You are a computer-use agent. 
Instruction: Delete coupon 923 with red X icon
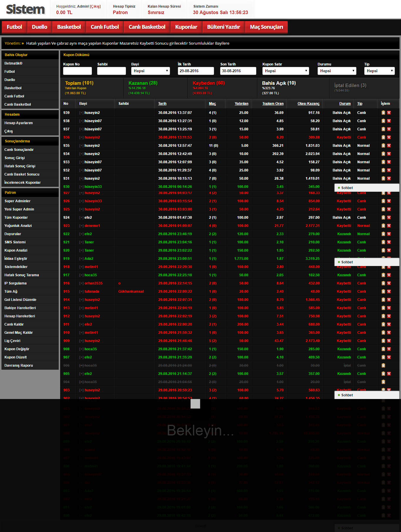click(x=389, y=226)
